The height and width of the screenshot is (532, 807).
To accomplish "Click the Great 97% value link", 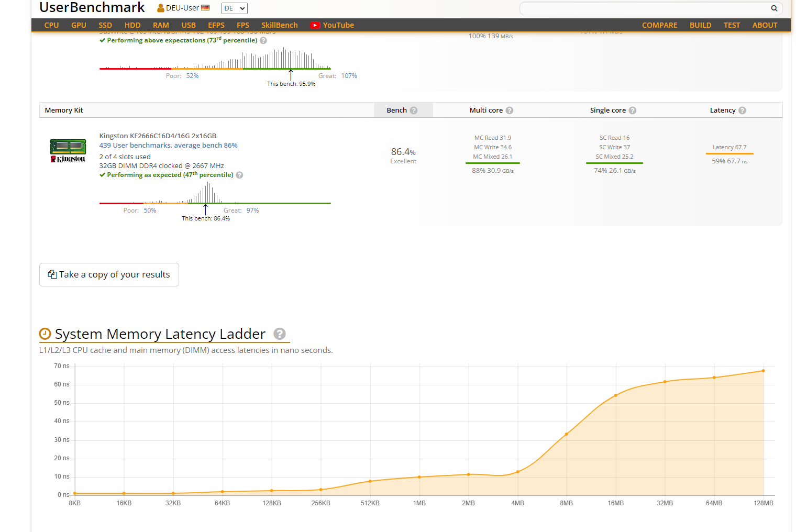I will click(252, 210).
